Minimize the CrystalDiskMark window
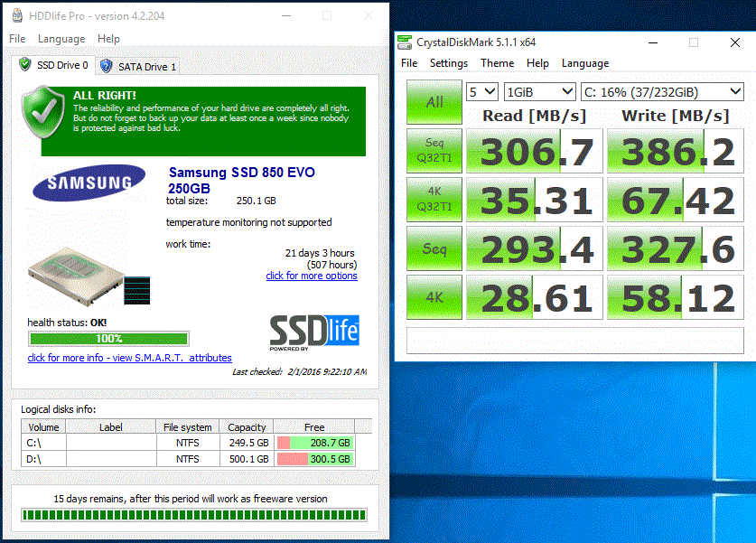This screenshot has height=543, width=756. coord(653,42)
